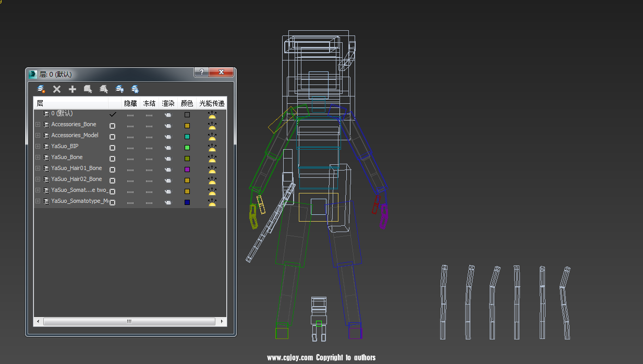Hide the YaSuo_Bone layer
The width and height of the screenshot is (643, 364).
(130, 159)
